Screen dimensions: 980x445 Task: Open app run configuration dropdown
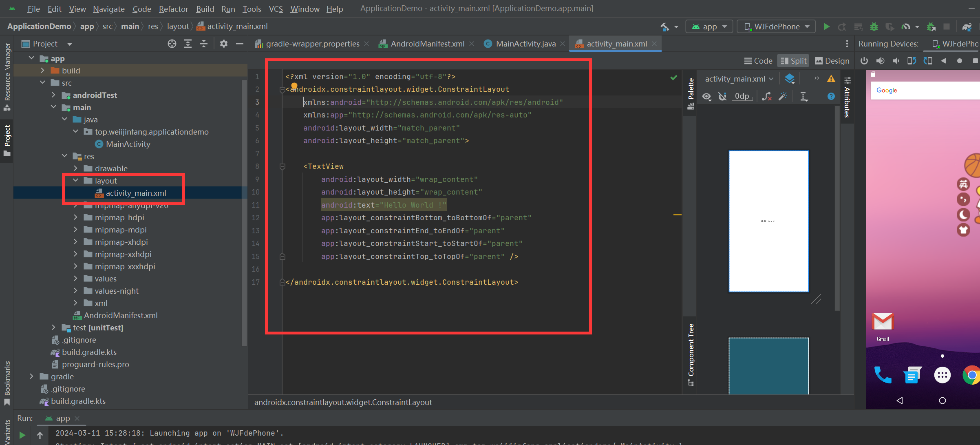click(710, 27)
